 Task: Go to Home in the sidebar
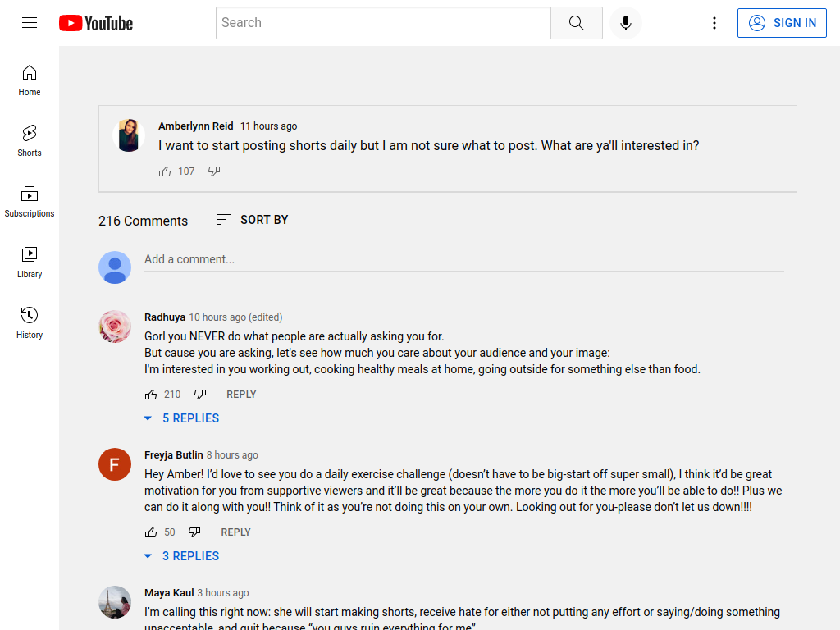tap(30, 80)
